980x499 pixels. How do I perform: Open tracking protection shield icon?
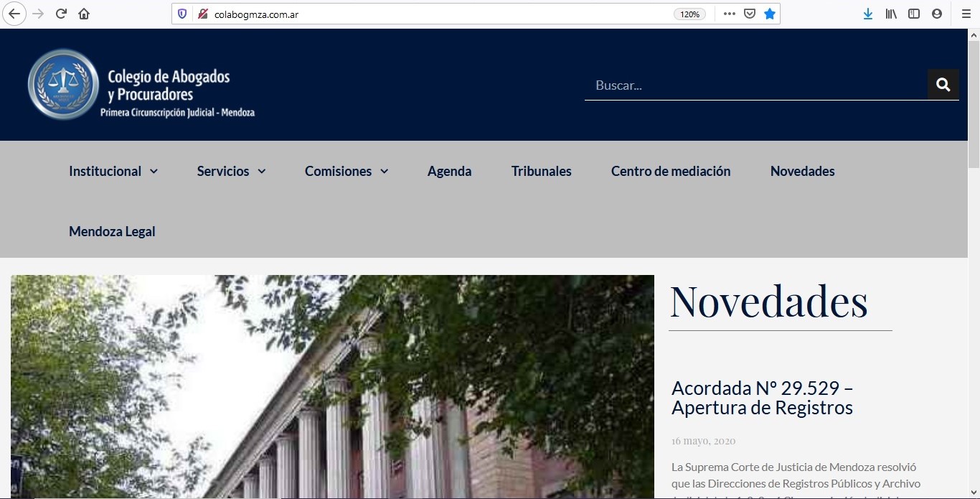click(x=182, y=14)
